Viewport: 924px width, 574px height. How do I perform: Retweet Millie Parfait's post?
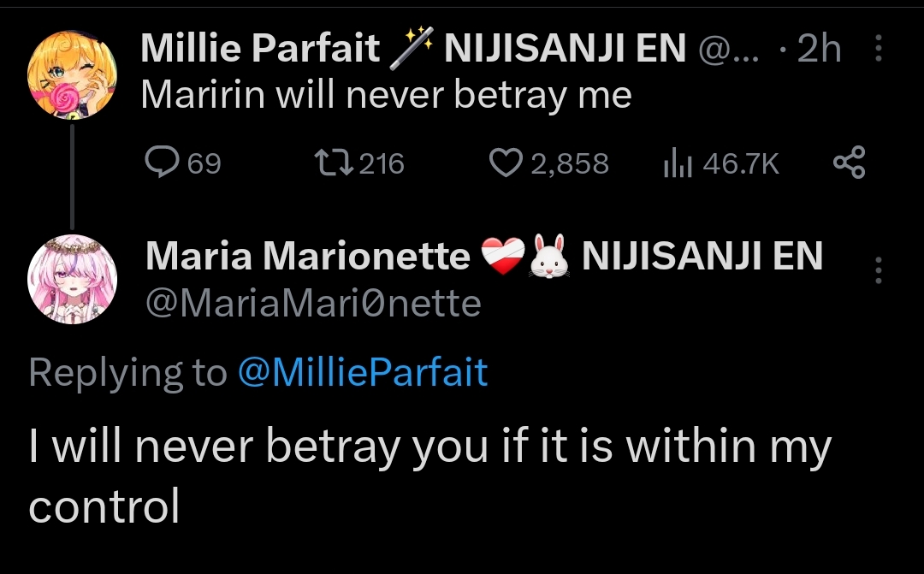pos(335,163)
